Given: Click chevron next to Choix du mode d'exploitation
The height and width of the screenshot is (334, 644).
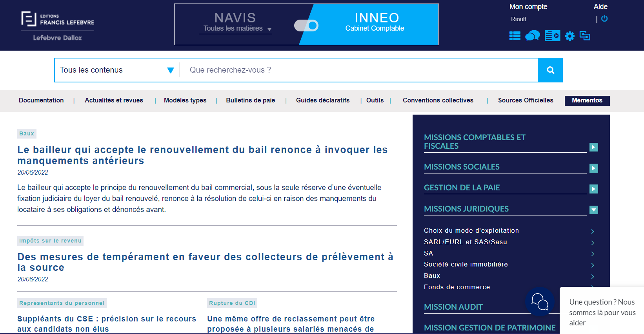Looking at the screenshot, I should pyautogui.click(x=593, y=231).
